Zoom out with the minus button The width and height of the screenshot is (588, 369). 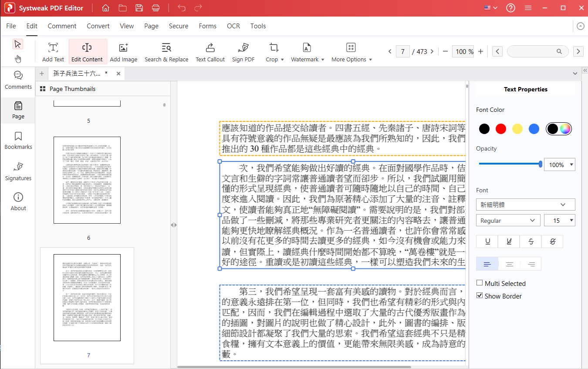coord(445,51)
